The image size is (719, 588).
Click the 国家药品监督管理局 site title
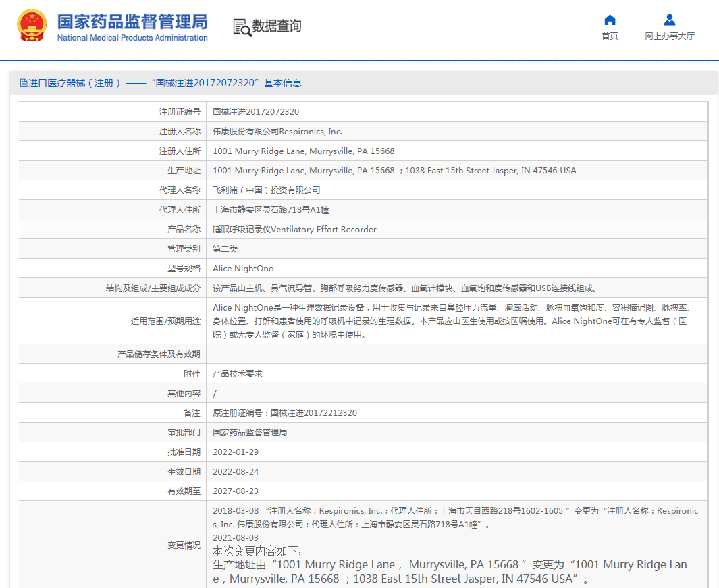[x=132, y=21]
